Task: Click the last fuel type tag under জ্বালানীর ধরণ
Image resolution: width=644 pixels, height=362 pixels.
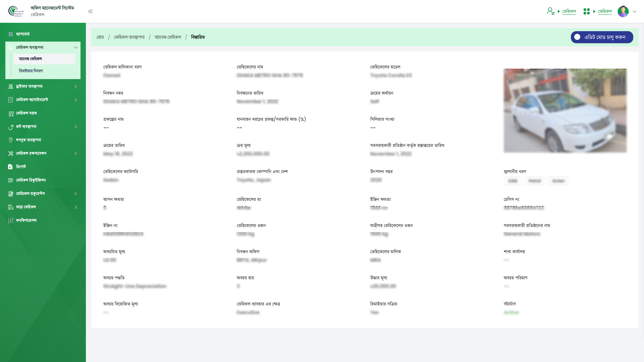Action: tap(558, 181)
